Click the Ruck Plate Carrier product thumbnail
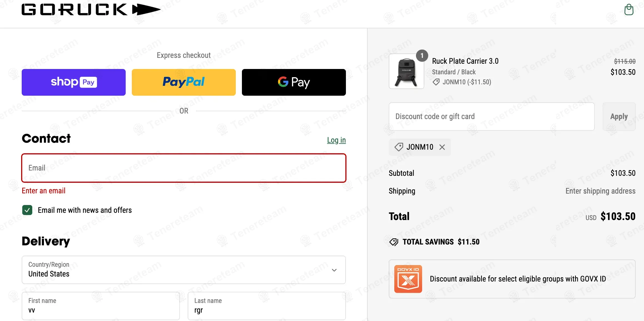 point(406,71)
